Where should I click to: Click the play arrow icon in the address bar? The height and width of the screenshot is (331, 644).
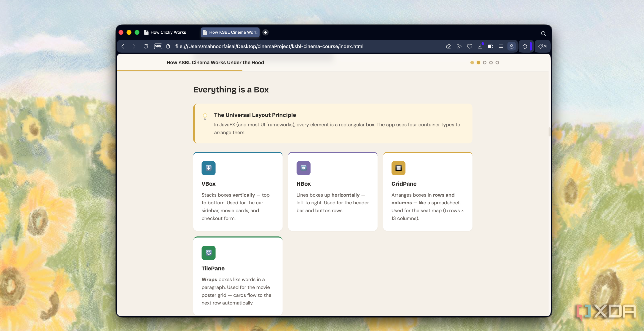(459, 46)
